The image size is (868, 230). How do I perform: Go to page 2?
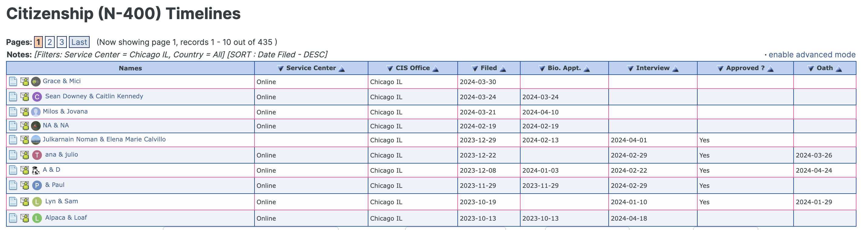point(50,42)
